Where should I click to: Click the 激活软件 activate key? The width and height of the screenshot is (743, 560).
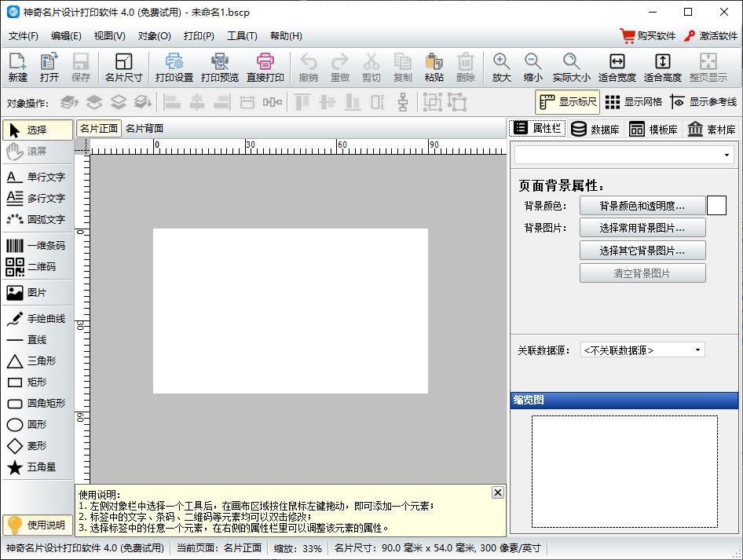click(710, 36)
